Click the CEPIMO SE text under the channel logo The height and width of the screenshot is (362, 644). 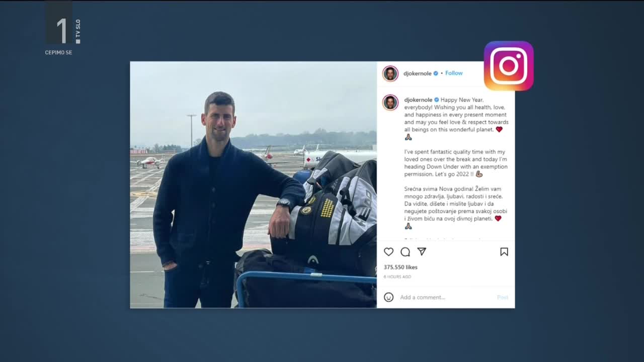pyautogui.click(x=58, y=52)
